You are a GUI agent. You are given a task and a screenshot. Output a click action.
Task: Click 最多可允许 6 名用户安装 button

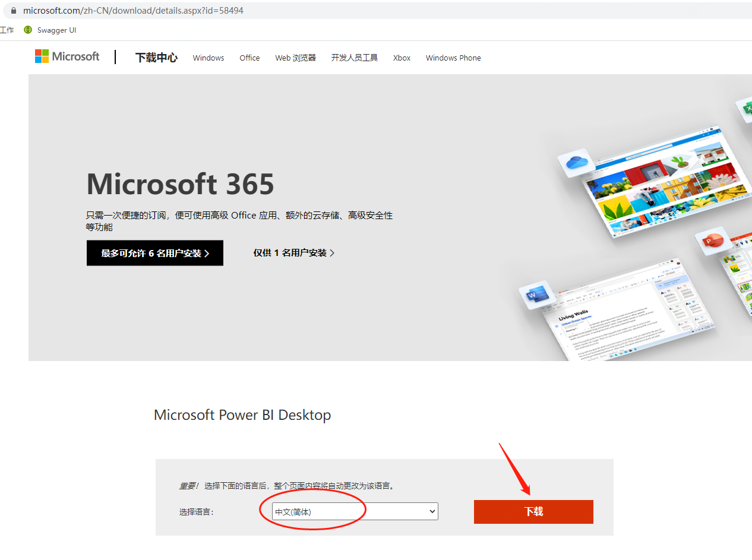coord(155,253)
